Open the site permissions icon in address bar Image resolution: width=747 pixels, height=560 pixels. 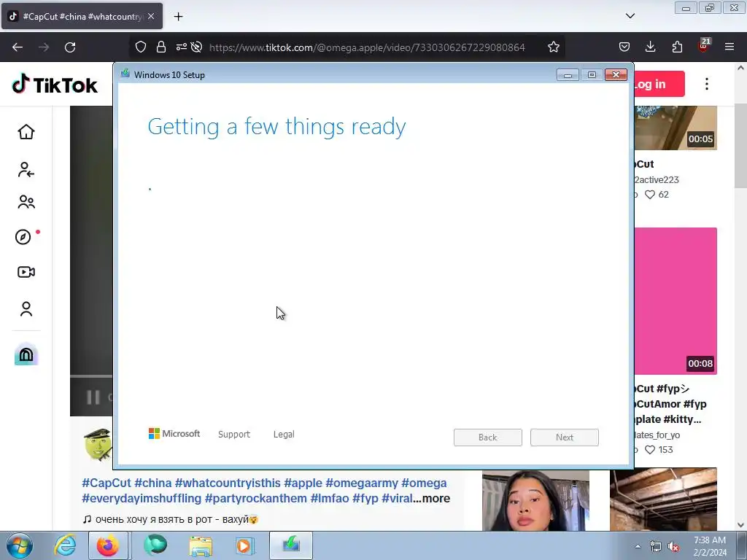(x=181, y=47)
